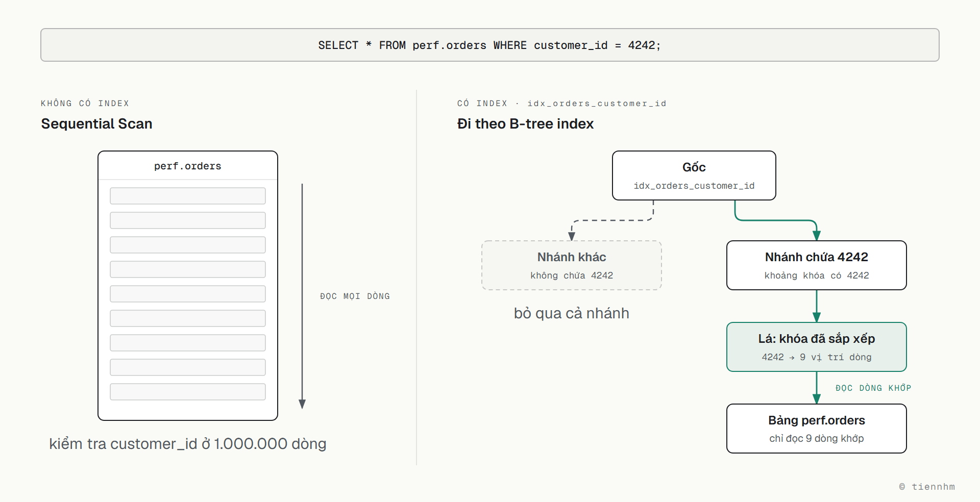
Task: Click the 'Sequential Scan' heading
Action: point(96,124)
